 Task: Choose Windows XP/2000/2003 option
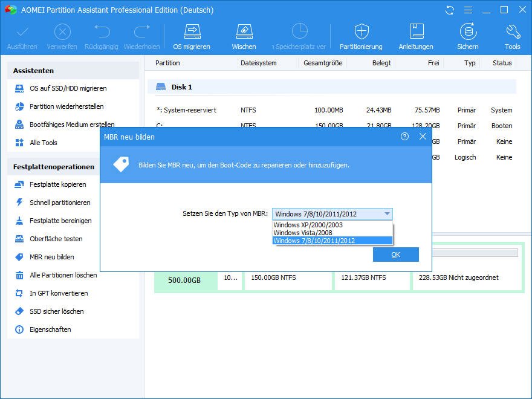point(332,225)
